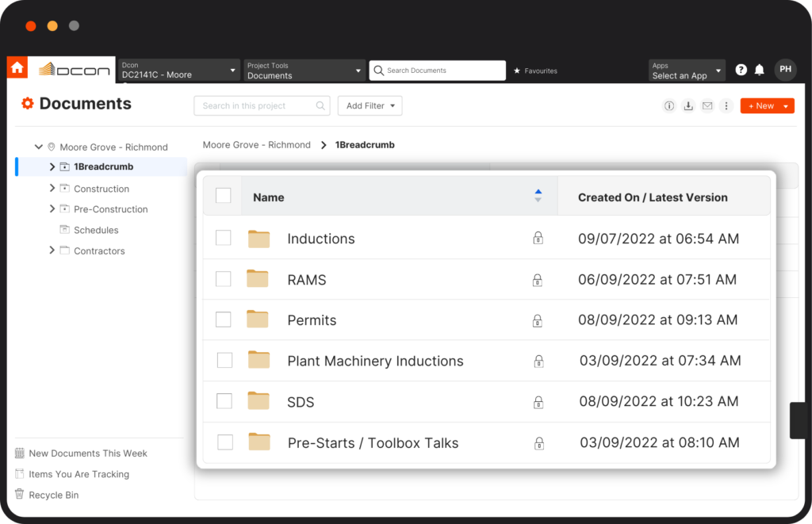This screenshot has width=812, height=524.
Task: Open the New button dropdown arrow
Action: [786, 106]
